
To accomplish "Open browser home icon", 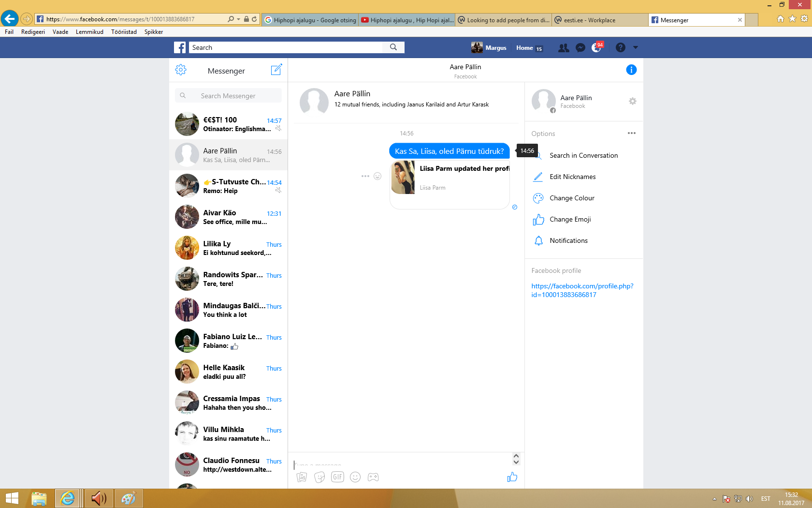I will pos(781,19).
